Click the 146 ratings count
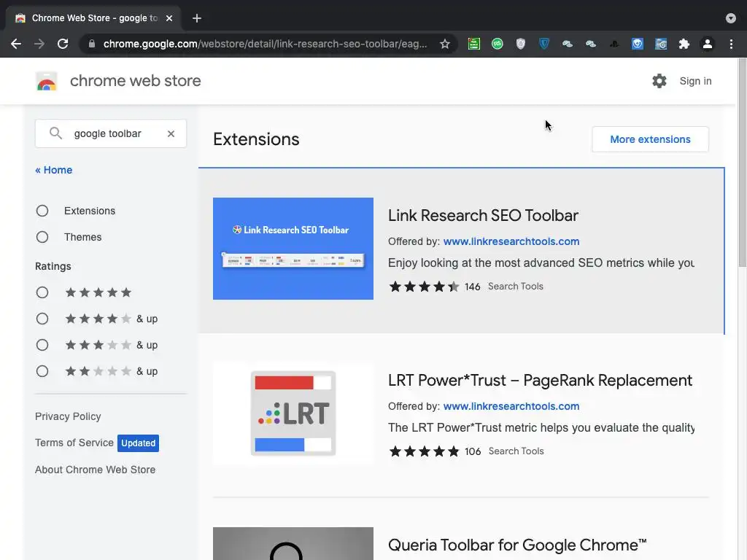Image resolution: width=747 pixels, height=560 pixels. coord(473,287)
